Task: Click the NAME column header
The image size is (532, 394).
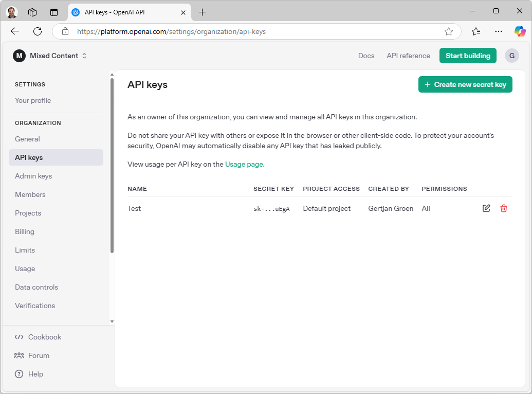Action: (137, 189)
